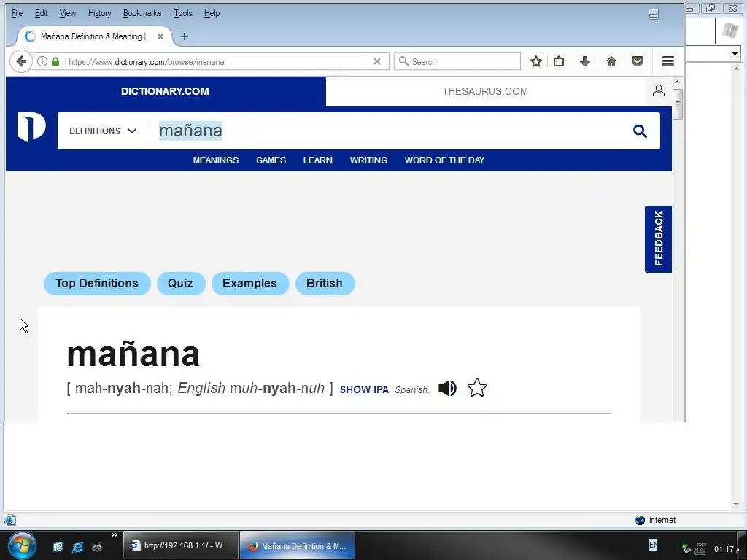View site information icon in address bar
The image size is (747, 560).
tap(42, 61)
